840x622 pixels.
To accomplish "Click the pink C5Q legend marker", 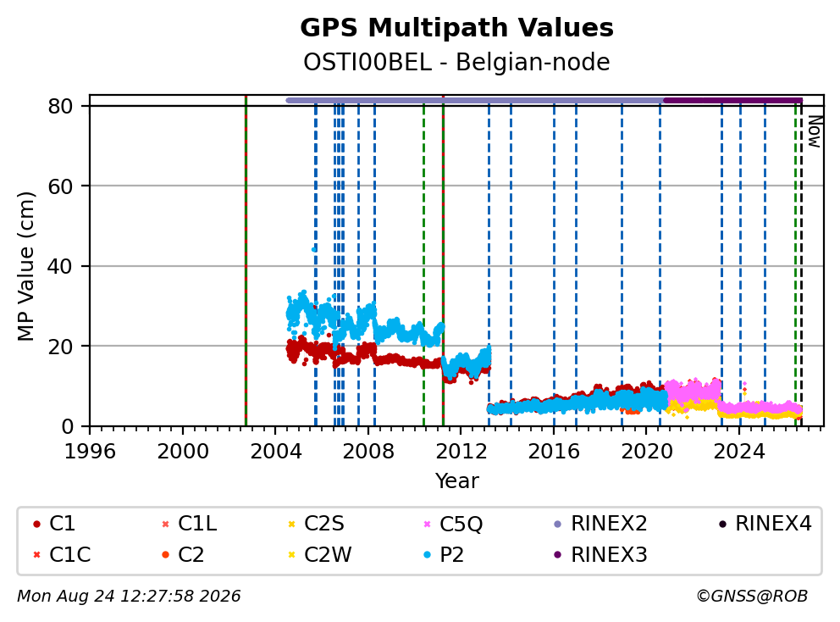I will coord(427,524).
